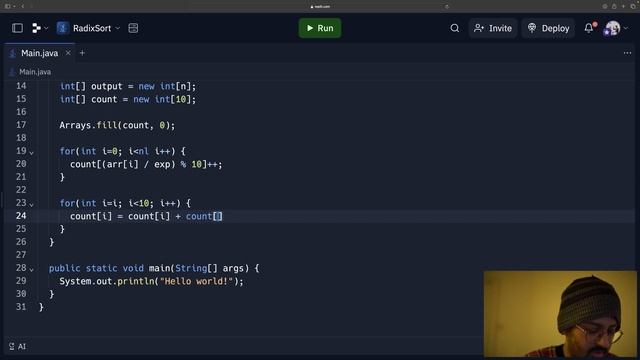This screenshot has width=640, height=360.
Task: Click Main.java in the breadcrumb path
Action: pos(35,72)
